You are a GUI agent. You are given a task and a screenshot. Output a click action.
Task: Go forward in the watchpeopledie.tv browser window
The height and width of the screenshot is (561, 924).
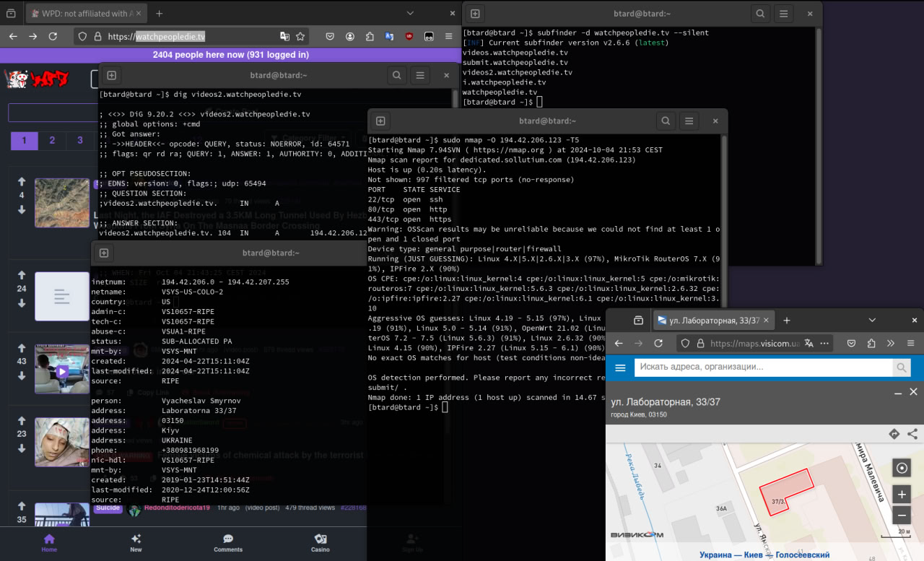tap(32, 36)
